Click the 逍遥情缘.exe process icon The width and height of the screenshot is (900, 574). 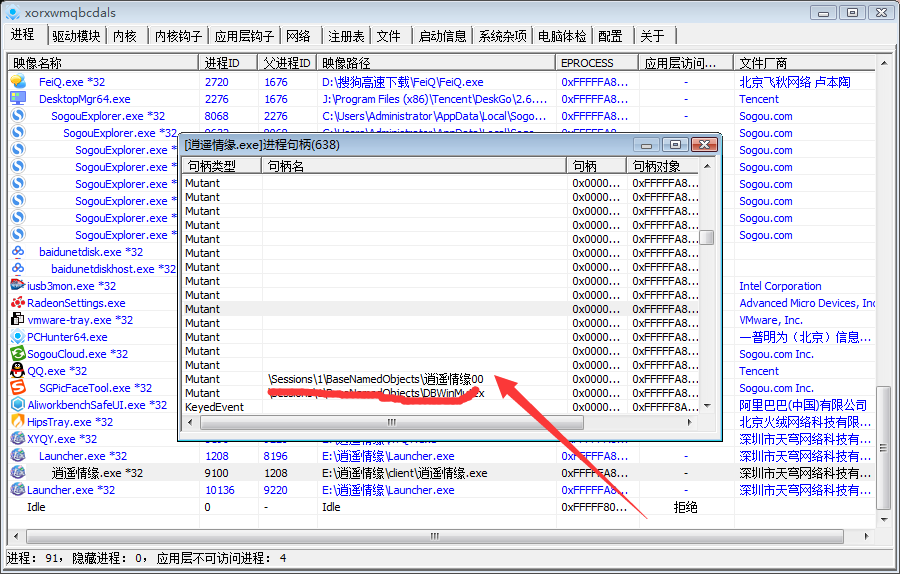pyautogui.click(x=18, y=472)
